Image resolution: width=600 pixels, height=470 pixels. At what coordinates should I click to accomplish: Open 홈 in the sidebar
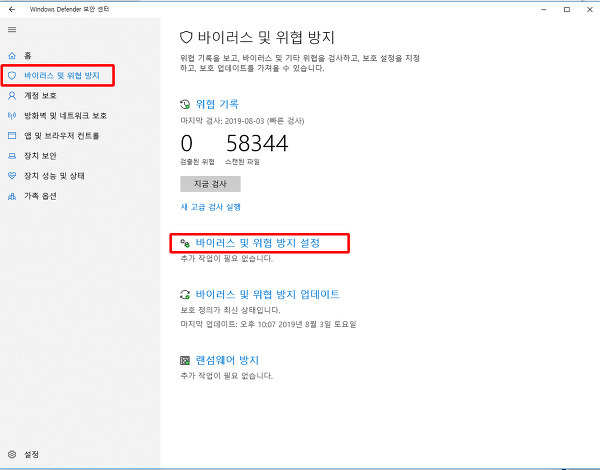[28, 56]
